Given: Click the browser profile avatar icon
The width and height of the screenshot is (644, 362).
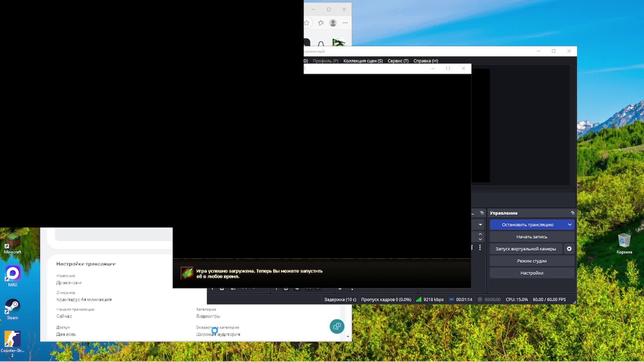Looking at the screenshot, I should (x=333, y=23).
